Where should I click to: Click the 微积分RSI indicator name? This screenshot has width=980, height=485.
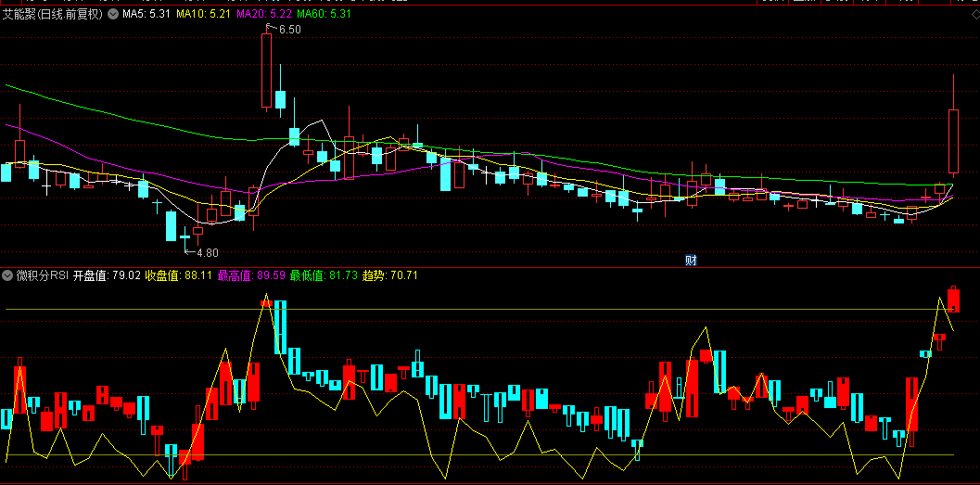click(x=42, y=275)
